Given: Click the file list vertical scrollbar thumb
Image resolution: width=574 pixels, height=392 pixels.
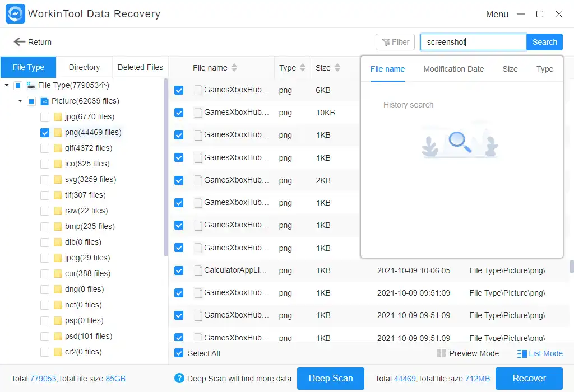Looking at the screenshot, I should [x=571, y=267].
